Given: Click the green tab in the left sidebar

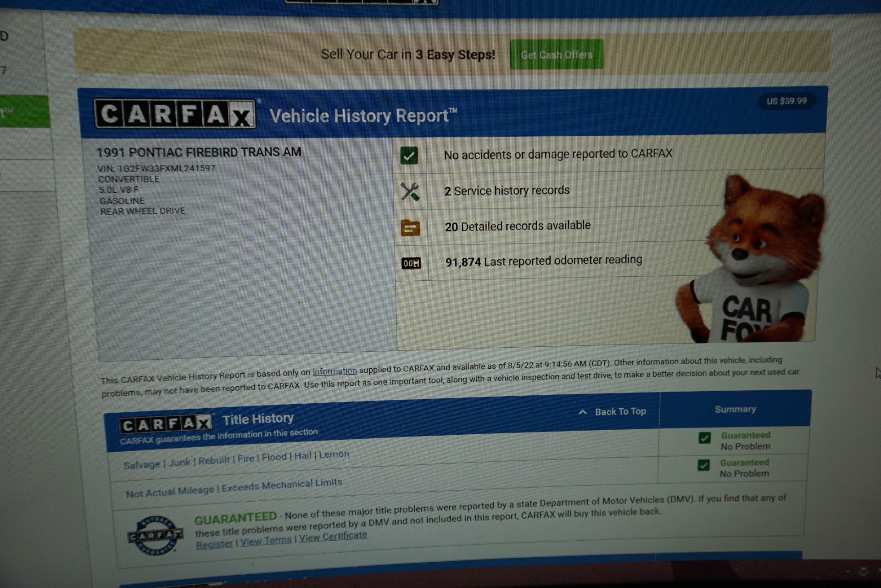Looking at the screenshot, I should tap(24, 111).
